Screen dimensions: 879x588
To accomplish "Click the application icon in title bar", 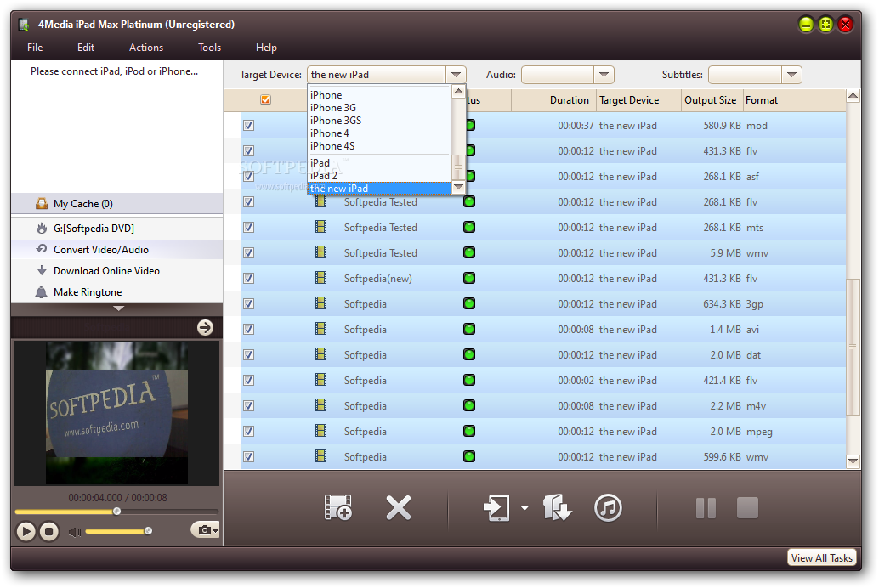I will click(24, 25).
